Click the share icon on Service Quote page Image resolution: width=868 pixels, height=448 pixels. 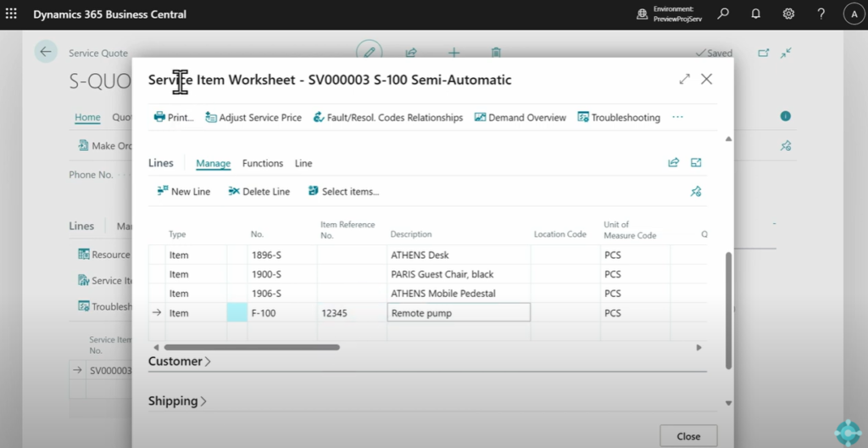411,53
